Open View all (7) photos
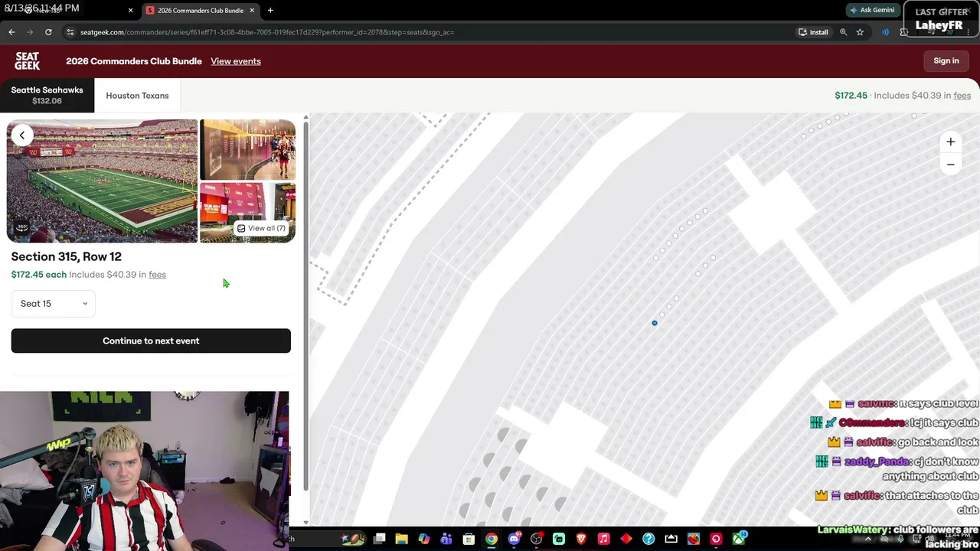 coord(261,228)
